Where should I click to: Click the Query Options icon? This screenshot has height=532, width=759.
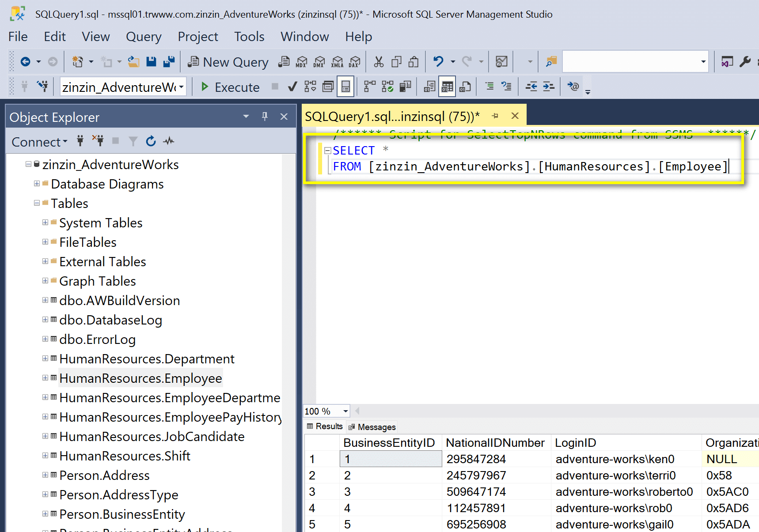[x=328, y=87]
